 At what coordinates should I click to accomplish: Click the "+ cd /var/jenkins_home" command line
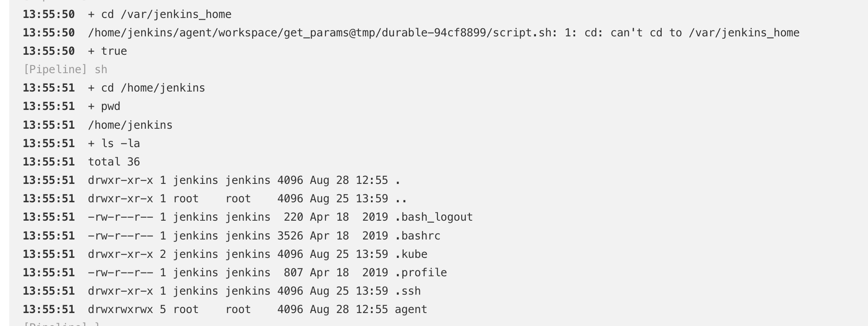point(160,14)
